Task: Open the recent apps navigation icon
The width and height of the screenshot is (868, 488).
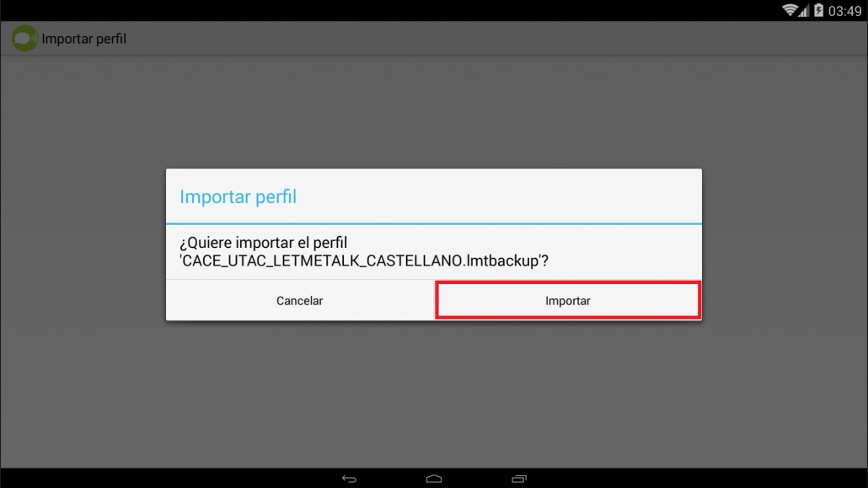Action: pyautogui.click(x=519, y=479)
